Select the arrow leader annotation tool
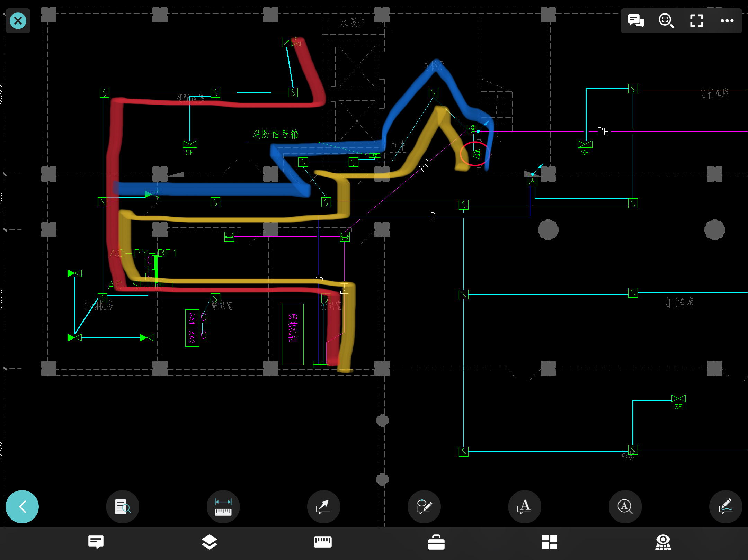748x560 pixels. click(323, 507)
